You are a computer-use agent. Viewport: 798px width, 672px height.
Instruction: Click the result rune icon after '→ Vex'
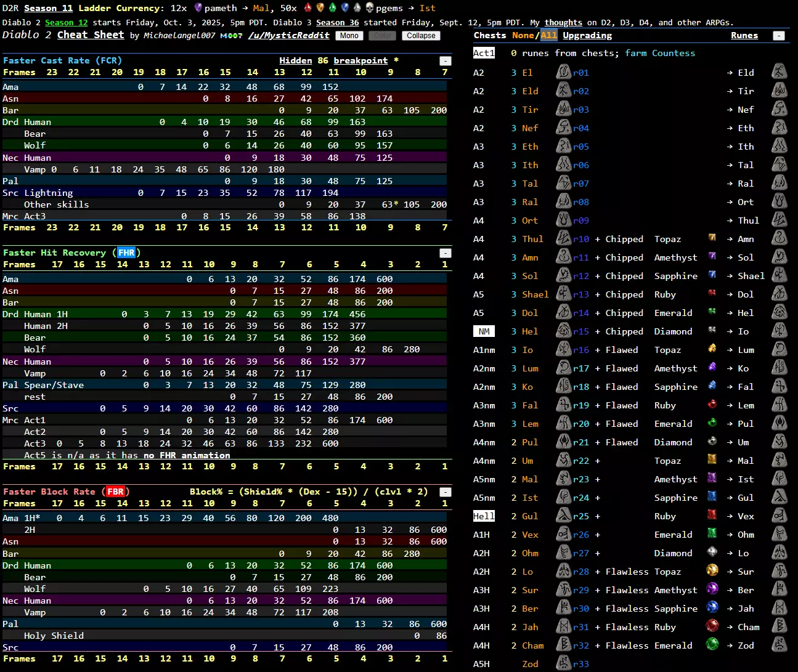(x=780, y=516)
